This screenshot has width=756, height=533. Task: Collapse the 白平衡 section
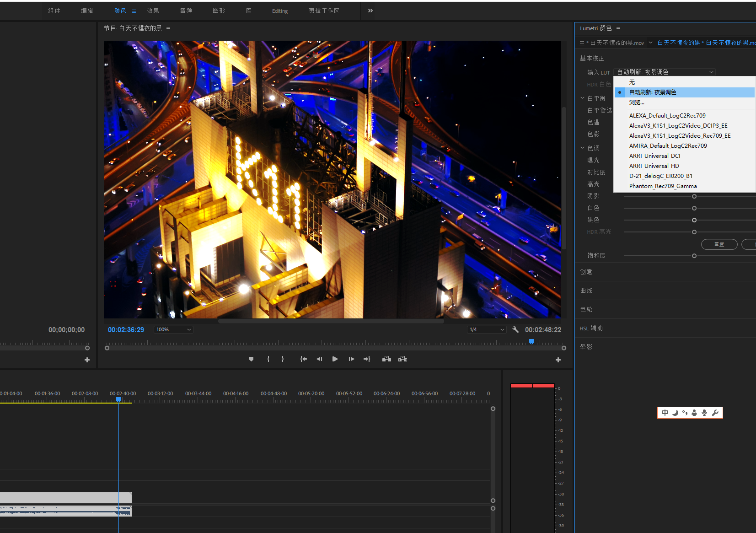(583, 98)
